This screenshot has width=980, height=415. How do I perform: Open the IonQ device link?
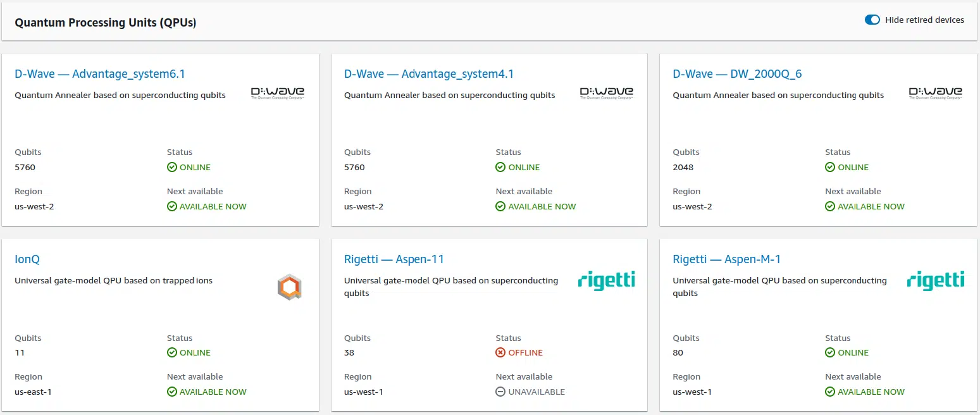(27, 259)
